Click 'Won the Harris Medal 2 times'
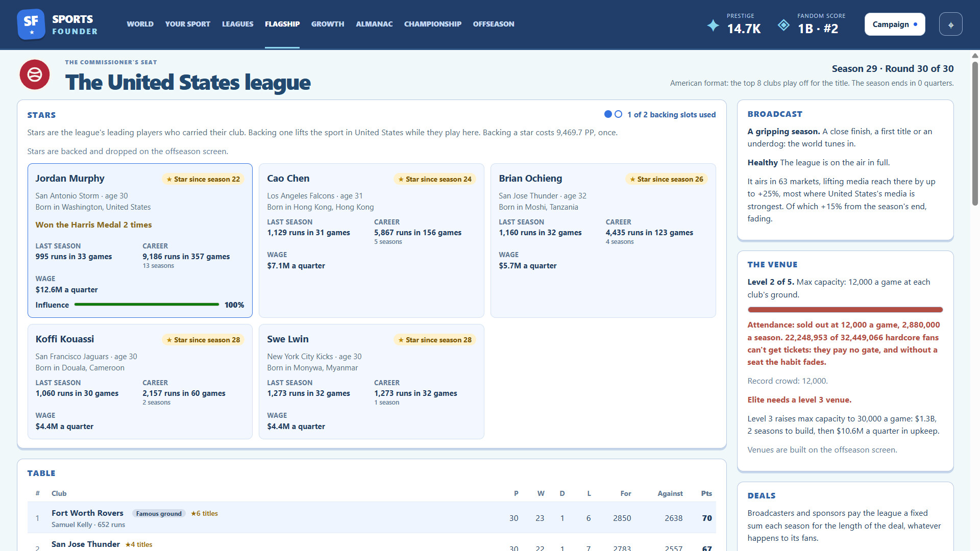 pyautogui.click(x=93, y=225)
